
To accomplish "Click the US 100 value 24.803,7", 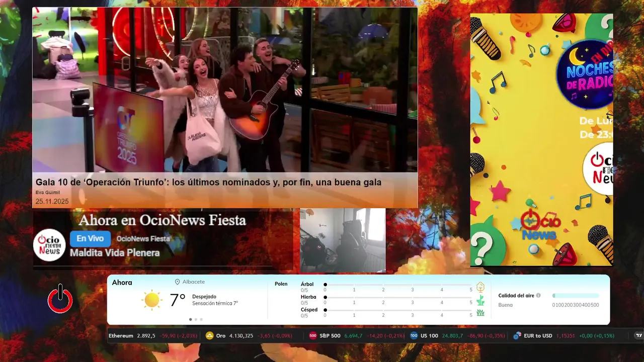I will (453, 336).
